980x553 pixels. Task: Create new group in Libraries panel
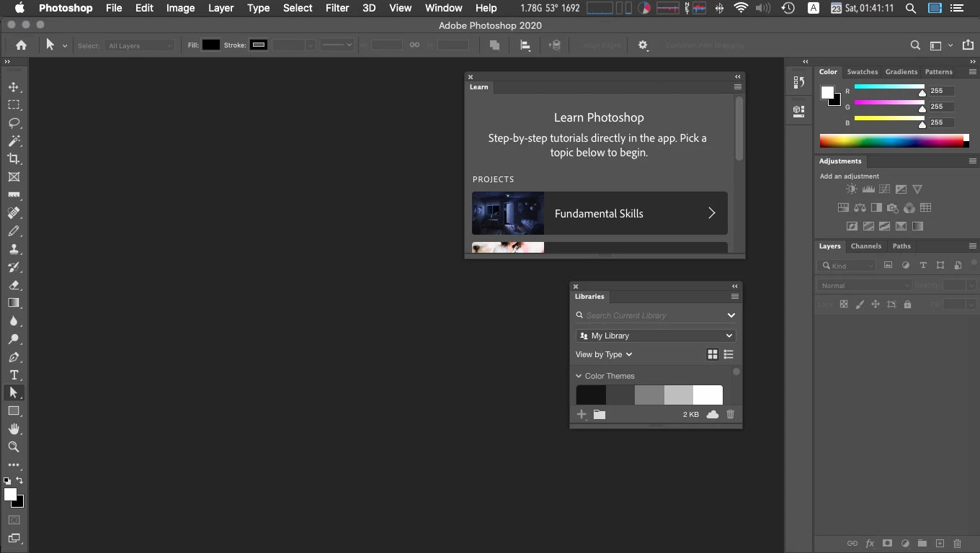600,415
